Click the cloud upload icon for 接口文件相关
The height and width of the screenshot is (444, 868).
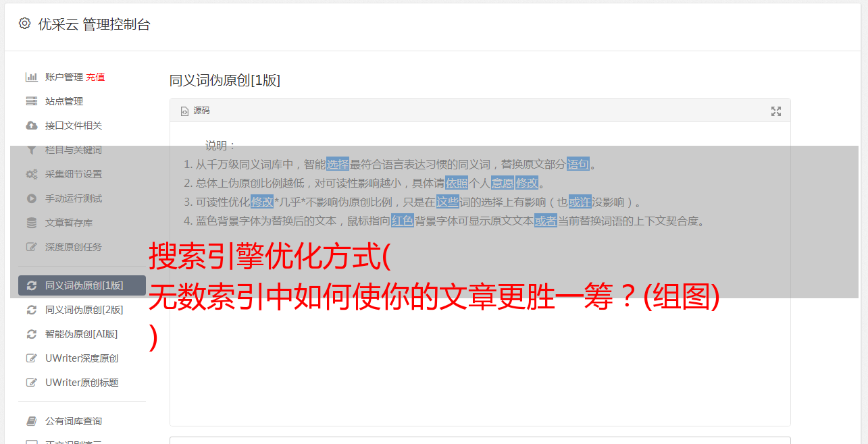[31, 126]
